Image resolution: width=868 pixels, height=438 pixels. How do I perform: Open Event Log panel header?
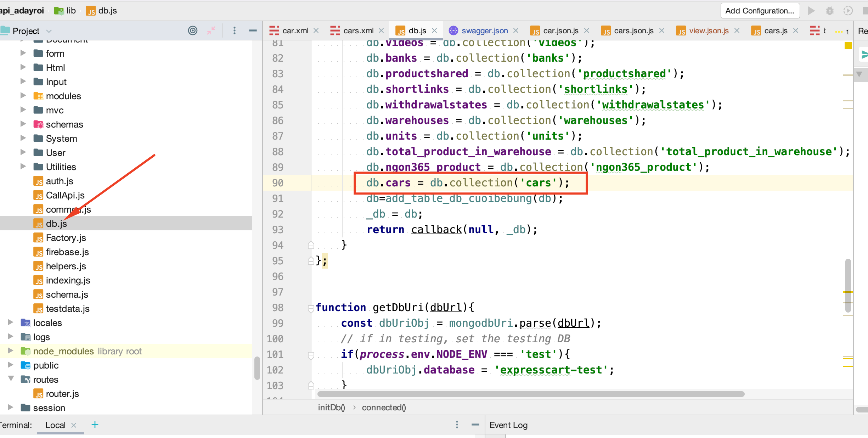click(508, 425)
